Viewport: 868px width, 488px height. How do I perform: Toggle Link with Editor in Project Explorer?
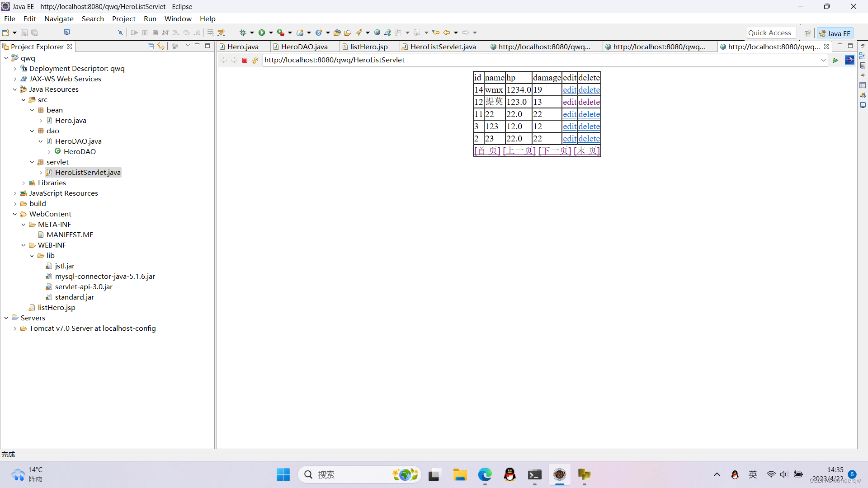tap(161, 46)
